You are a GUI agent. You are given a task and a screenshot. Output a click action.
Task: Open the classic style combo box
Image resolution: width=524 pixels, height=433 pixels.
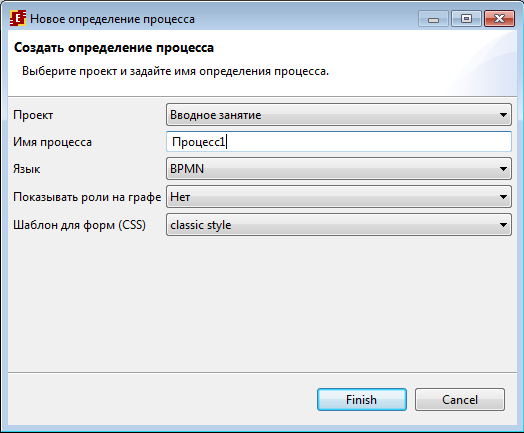339,225
